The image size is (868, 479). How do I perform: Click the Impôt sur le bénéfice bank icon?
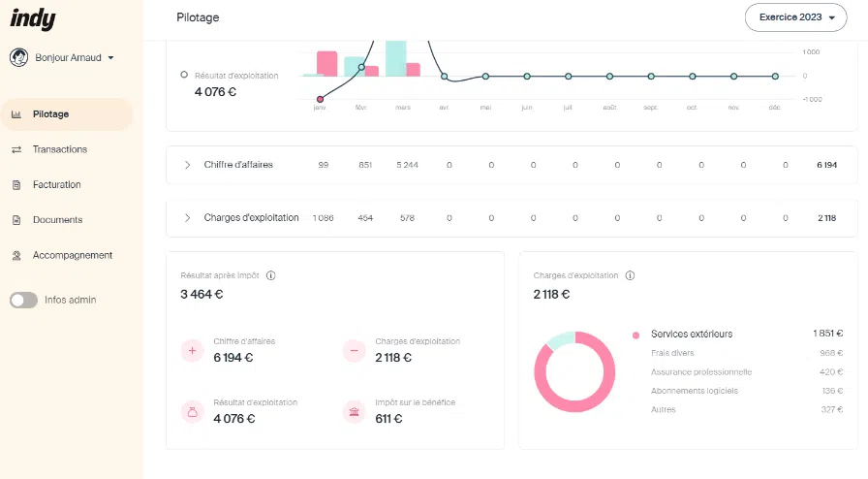(355, 412)
